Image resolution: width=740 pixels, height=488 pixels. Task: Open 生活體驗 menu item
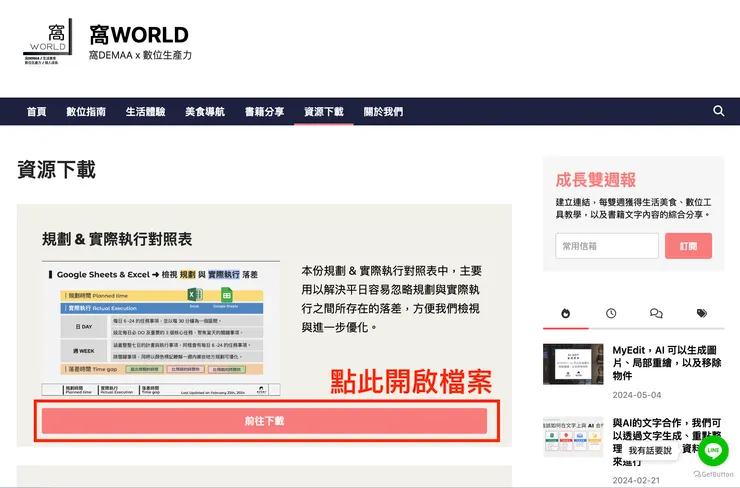[145, 112]
